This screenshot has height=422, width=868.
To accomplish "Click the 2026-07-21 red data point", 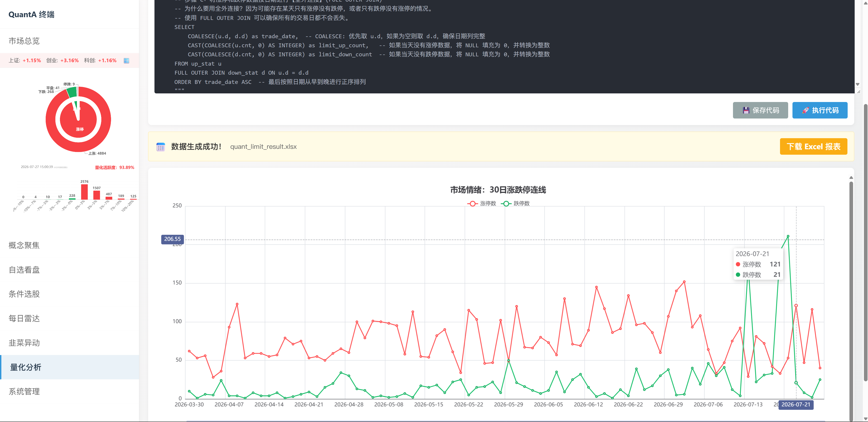I will point(796,305).
